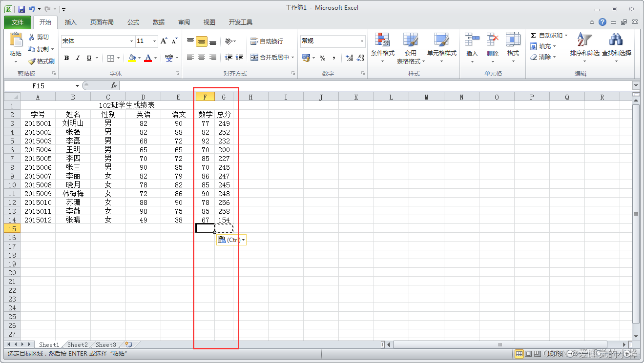Click the center text horizontally icon
This screenshot has height=363, width=644.
pyautogui.click(x=202, y=57)
